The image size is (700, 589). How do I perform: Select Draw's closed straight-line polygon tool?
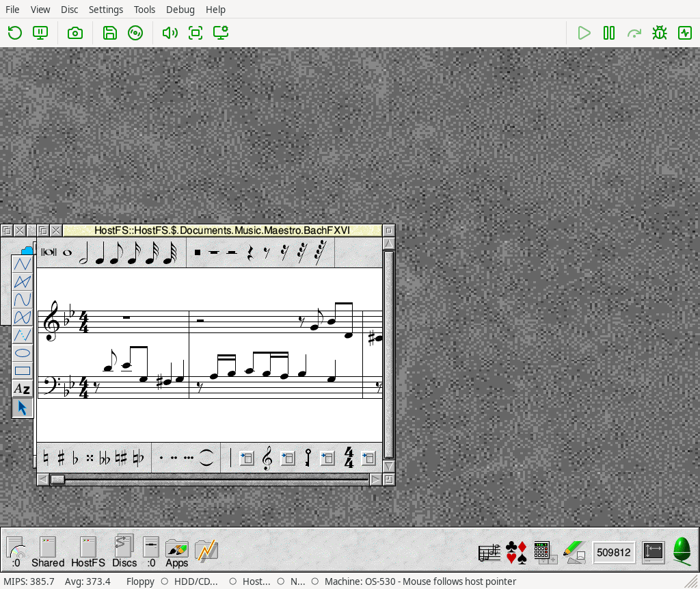(x=23, y=282)
